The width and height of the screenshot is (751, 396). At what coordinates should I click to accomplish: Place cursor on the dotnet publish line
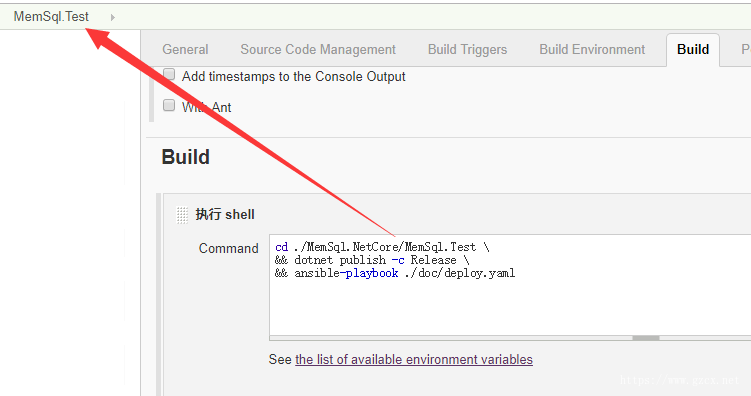[372, 260]
